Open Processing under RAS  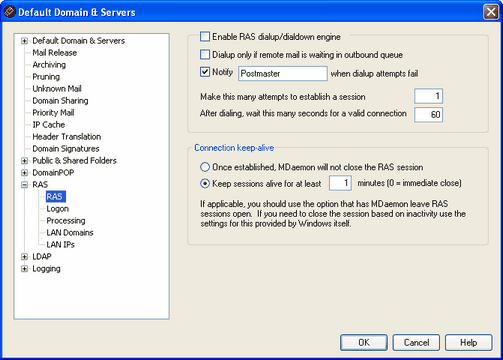pos(66,221)
